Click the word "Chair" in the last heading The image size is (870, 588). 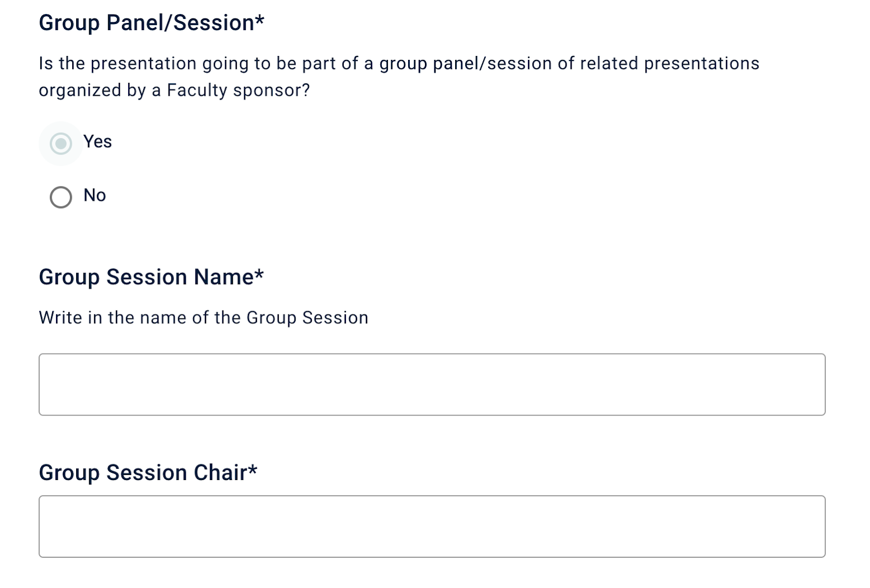tap(220, 473)
